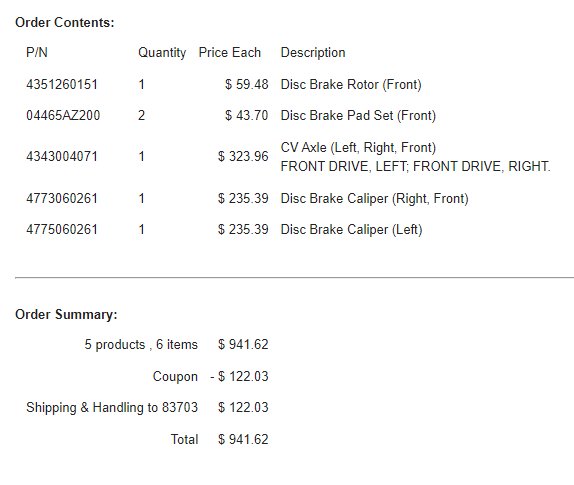Click Disc Brake Pad Set (Front) description
The width and height of the screenshot is (574, 485).
tap(358, 116)
